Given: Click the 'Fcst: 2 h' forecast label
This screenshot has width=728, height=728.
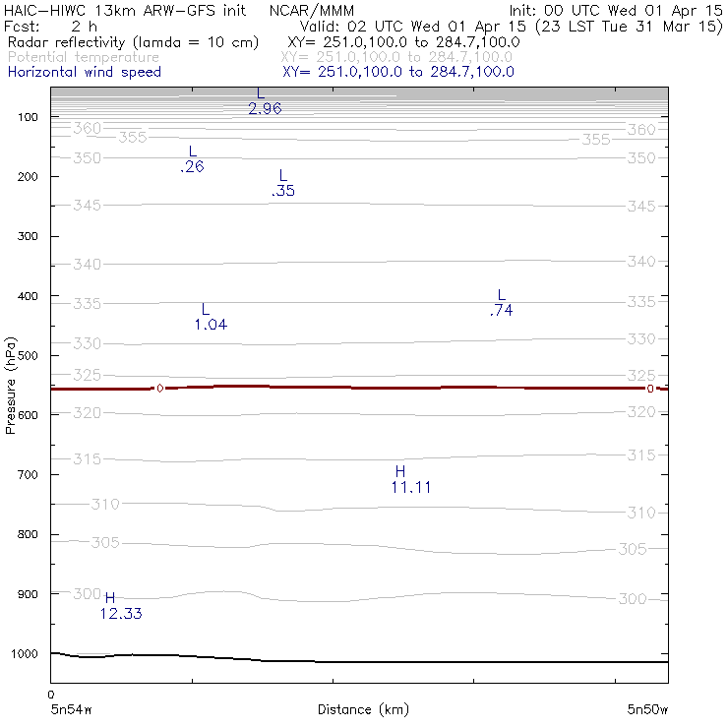Looking at the screenshot, I should coord(50,26).
